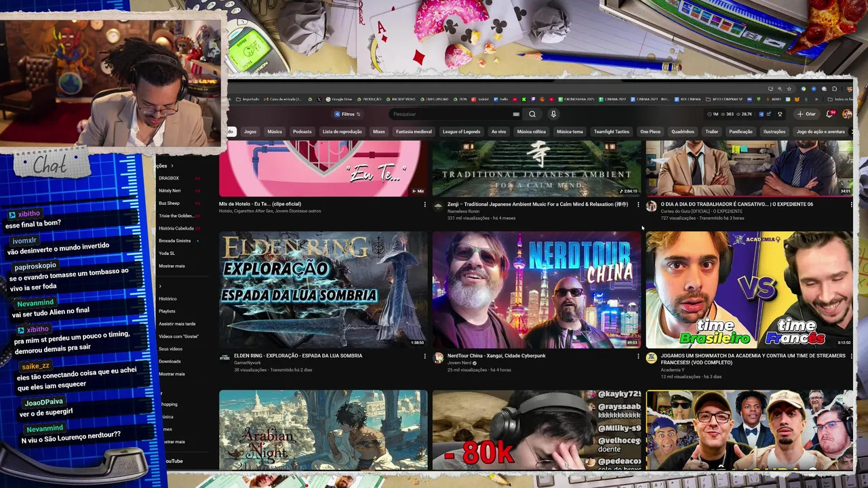Click the Criar button
The width and height of the screenshot is (868, 488).
pyautogui.click(x=807, y=114)
